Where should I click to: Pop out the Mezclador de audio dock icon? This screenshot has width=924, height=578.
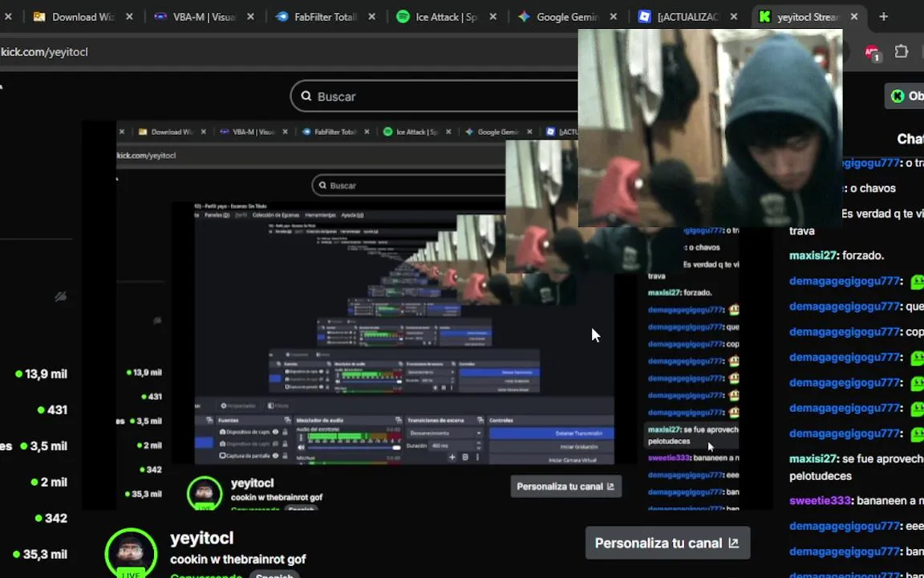click(x=399, y=421)
